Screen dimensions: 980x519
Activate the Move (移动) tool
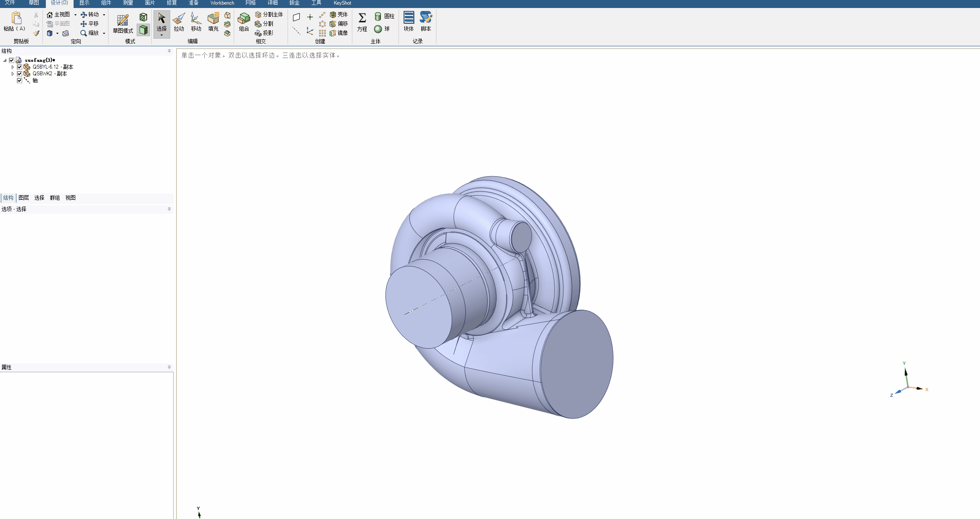click(x=196, y=22)
